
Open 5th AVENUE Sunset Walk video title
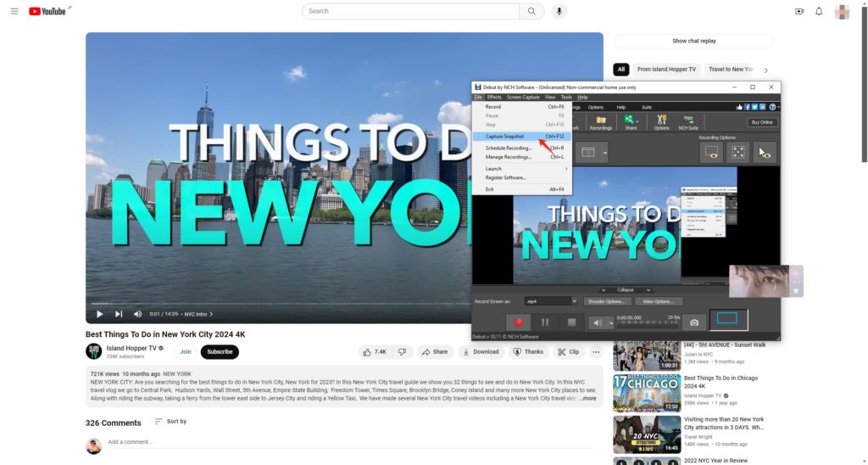tap(725, 345)
